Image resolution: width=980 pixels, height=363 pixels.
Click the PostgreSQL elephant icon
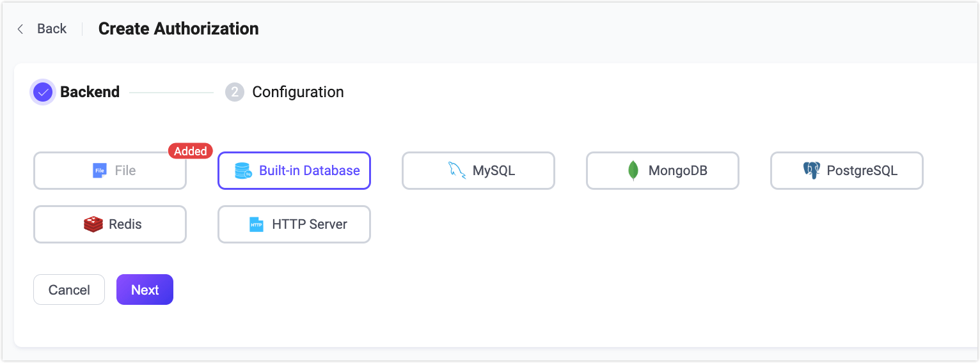(x=811, y=171)
